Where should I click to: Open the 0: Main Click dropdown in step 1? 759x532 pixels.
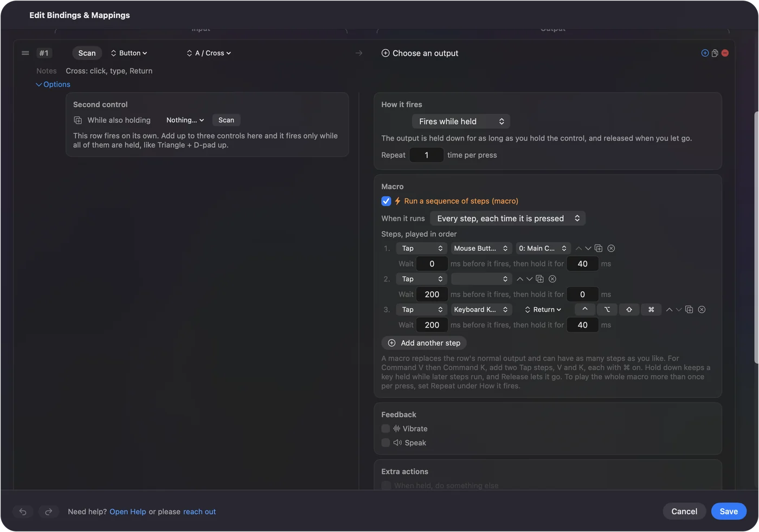coord(543,248)
